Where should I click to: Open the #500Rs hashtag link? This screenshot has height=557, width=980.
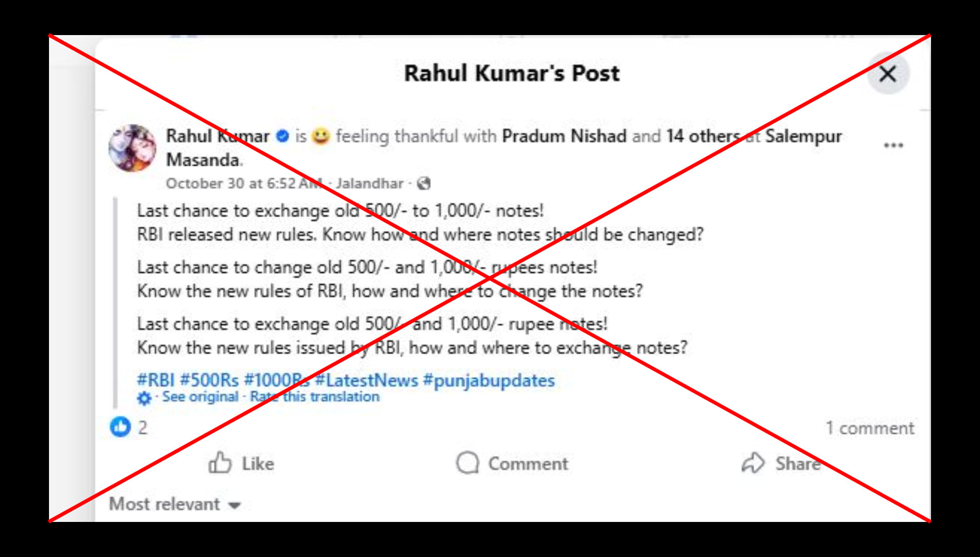[x=209, y=381]
